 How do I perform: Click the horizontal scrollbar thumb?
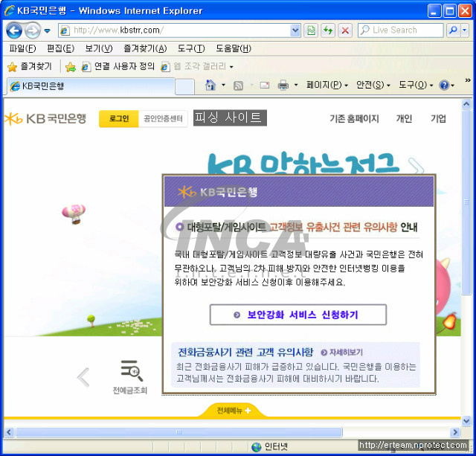coord(179,432)
